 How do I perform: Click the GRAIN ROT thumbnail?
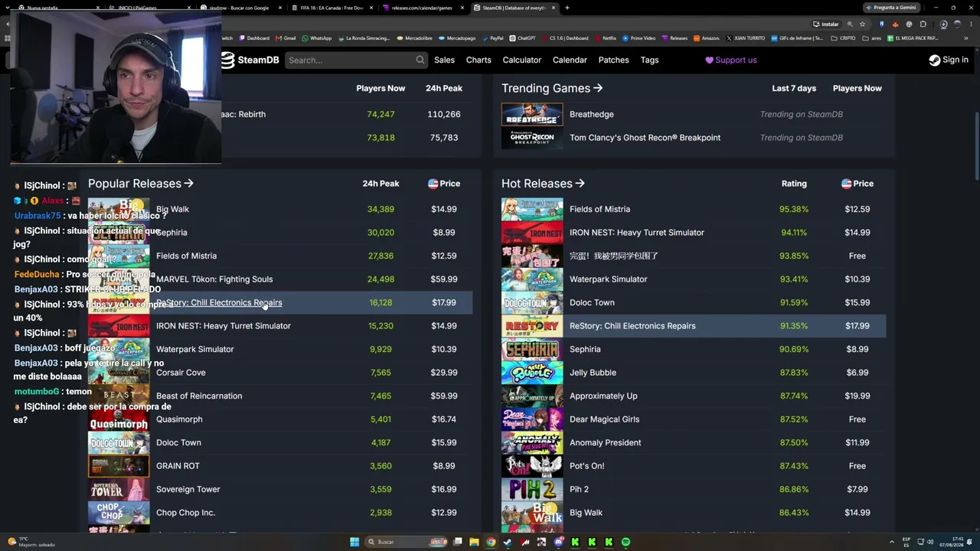pyautogui.click(x=119, y=466)
